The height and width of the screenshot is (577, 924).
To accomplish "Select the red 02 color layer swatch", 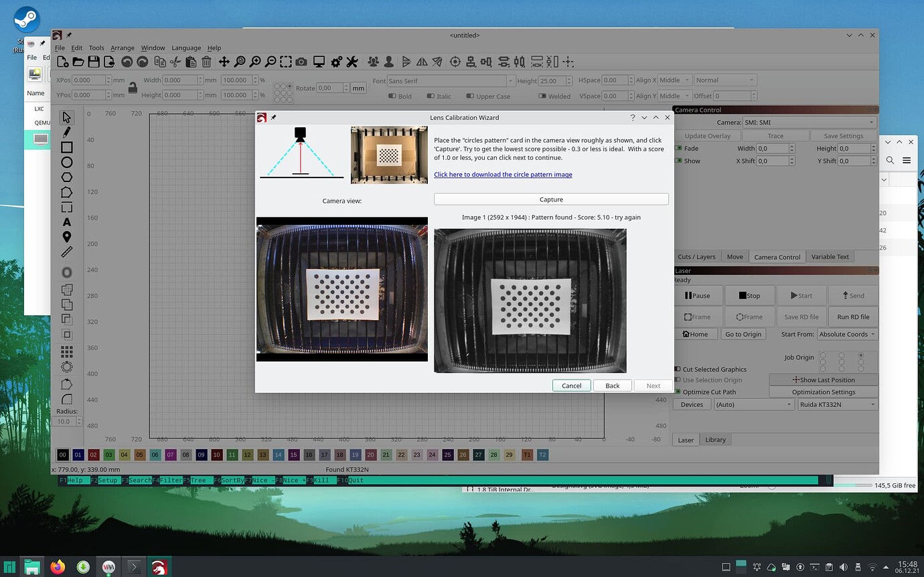I will click(x=93, y=455).
